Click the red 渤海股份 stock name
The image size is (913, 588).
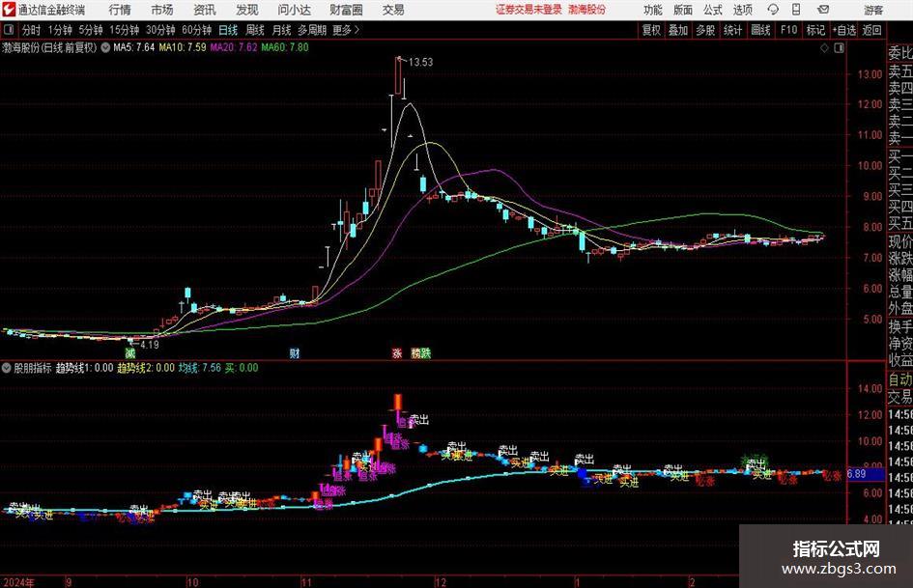(587, 10)
